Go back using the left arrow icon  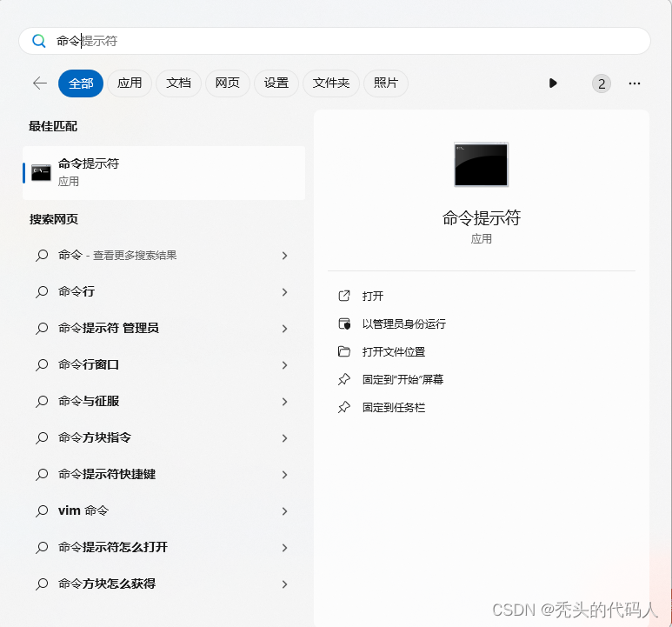pos(40,83)
